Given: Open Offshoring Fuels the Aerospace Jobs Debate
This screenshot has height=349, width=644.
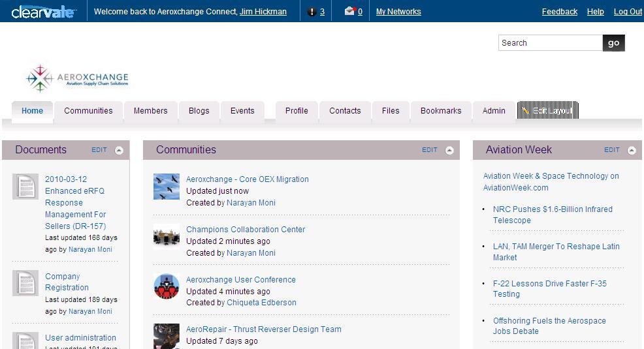Looking at the screenshot, I should (549, 326).
